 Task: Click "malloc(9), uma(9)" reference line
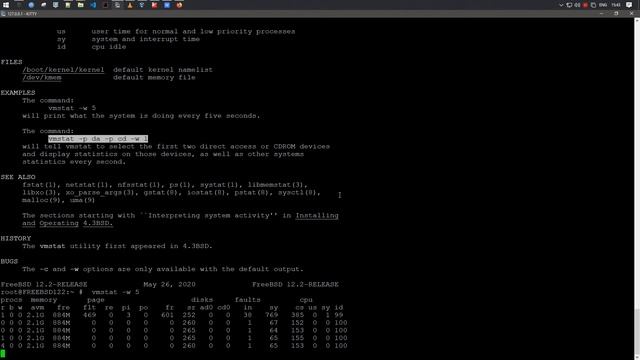click(x=58, y=200)
